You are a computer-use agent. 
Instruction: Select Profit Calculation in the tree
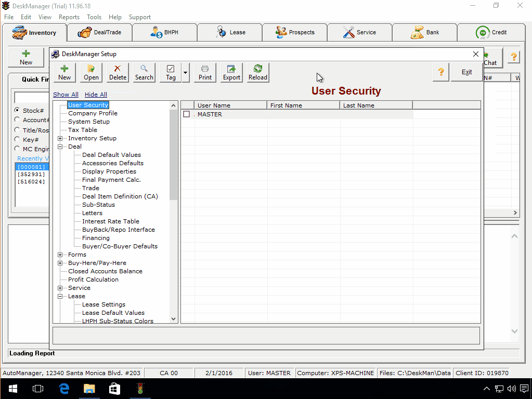[x=93, y=280]
